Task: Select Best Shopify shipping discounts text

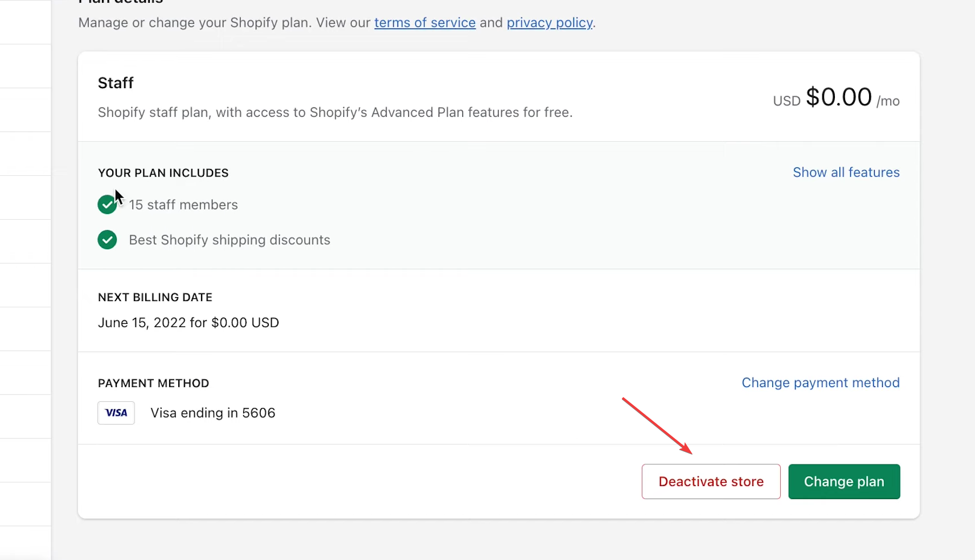Action: [230, 240]
